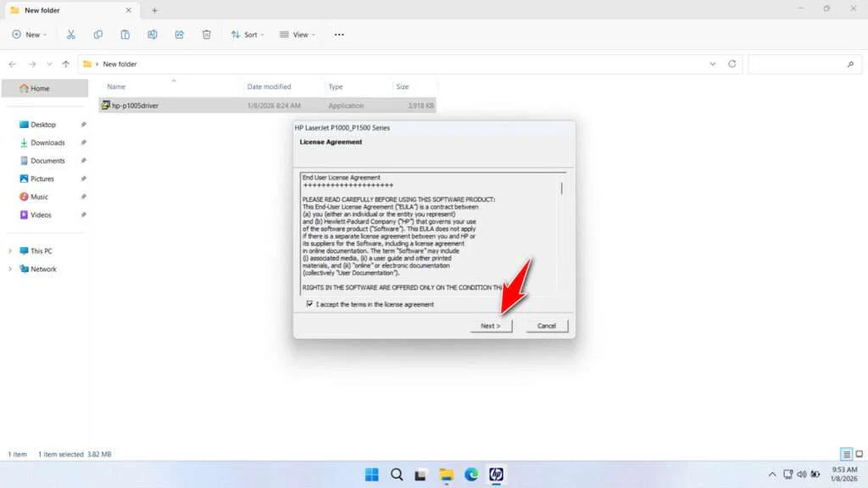This screenshot has width=868, height=488.
Task: Click the Copy icon
Action: [98, 34]
